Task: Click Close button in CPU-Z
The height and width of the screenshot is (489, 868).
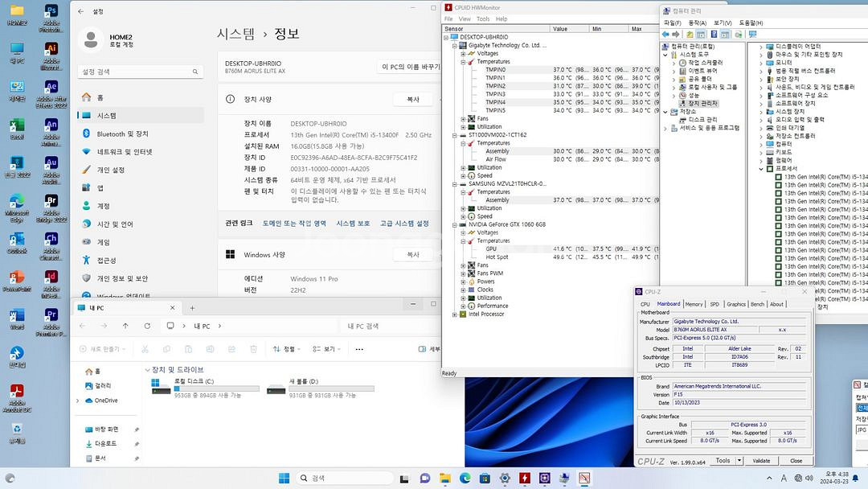Action: 796,461
